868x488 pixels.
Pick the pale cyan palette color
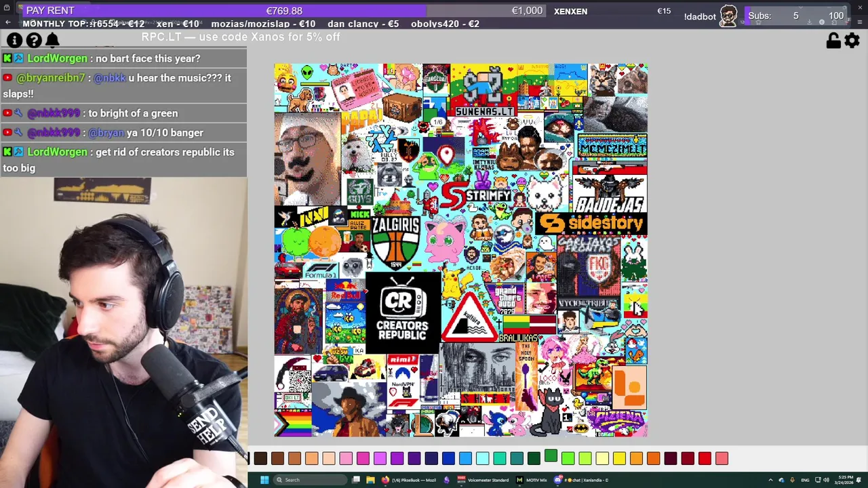click(x=482, y=459)
